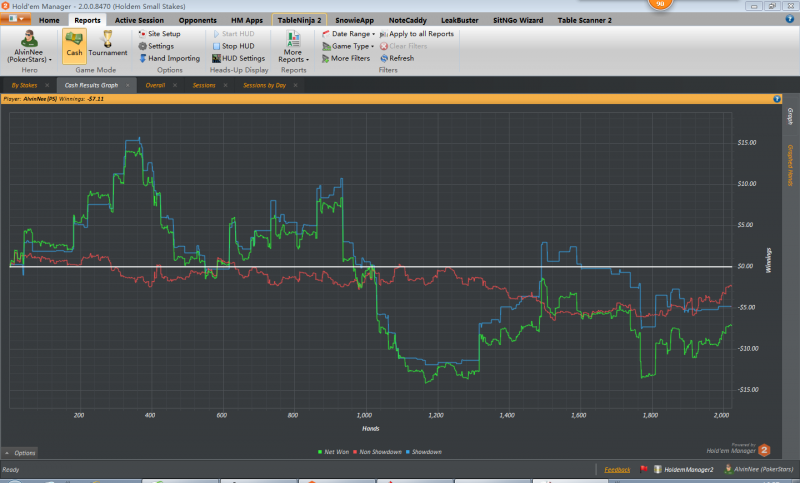This screenshot has height=483, width=800.
Task: Expand the Date Range dropdown
Action: [347, 34]
